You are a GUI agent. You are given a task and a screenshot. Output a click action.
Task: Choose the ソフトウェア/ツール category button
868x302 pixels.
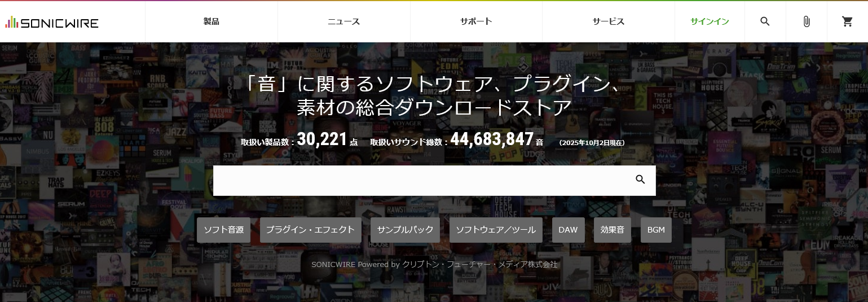pos(496,230)
